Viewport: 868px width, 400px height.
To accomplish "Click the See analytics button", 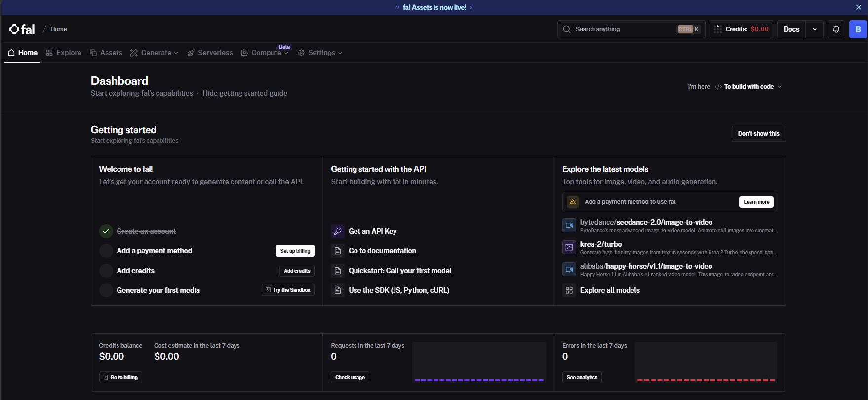I will coord(582,377).
